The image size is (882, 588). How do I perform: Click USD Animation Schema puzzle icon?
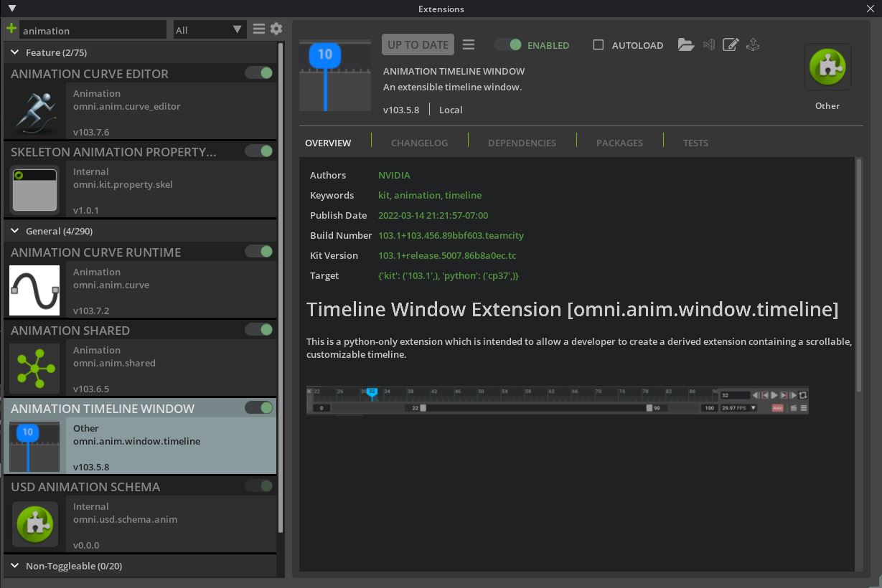pos(34,525)
